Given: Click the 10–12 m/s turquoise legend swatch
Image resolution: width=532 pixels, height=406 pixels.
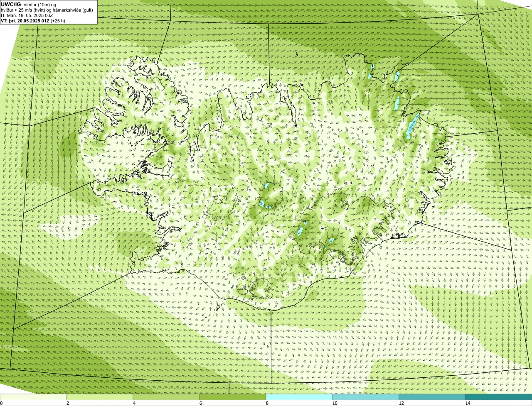Looking at the screenshot, I should click(x=366, y=397).
